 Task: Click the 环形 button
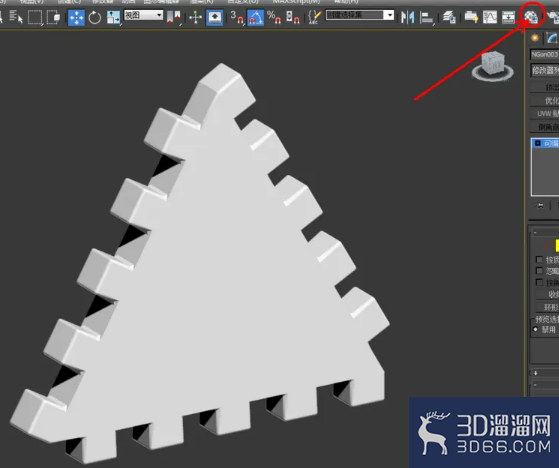click(x=547, y=307)
